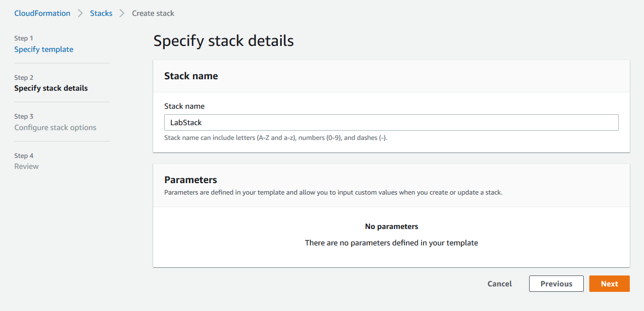
Task: Click the bold No parameters message
Action: (x=391, y=226)
